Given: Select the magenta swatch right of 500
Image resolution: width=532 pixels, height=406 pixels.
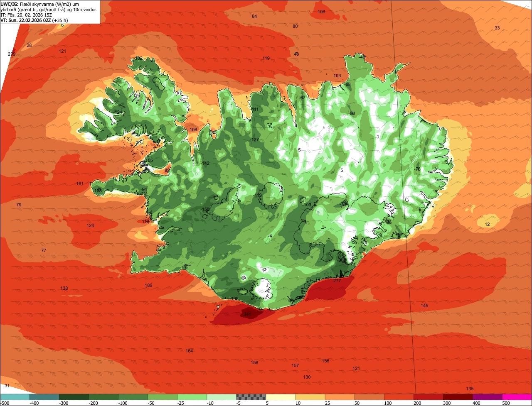Looking at the screenshot, I should pyautogui.click(x=517, y=397).
